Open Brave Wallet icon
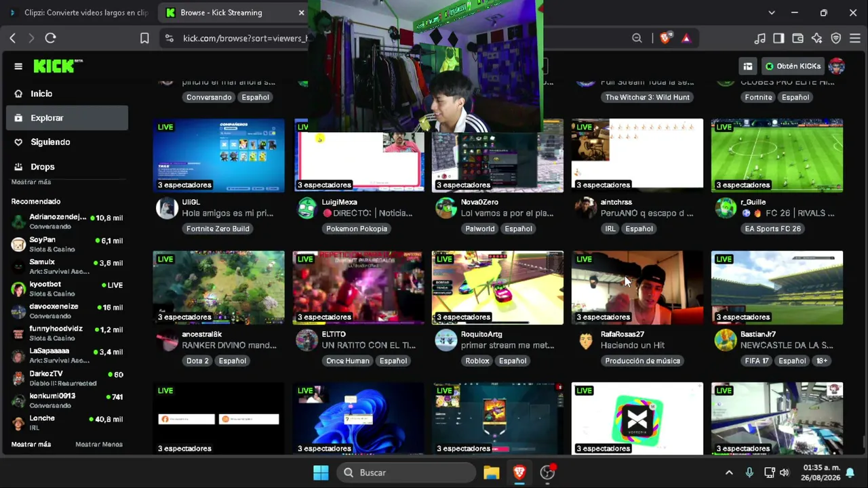The height and width of the screenshot is (488, 868). tap(797, 39)
